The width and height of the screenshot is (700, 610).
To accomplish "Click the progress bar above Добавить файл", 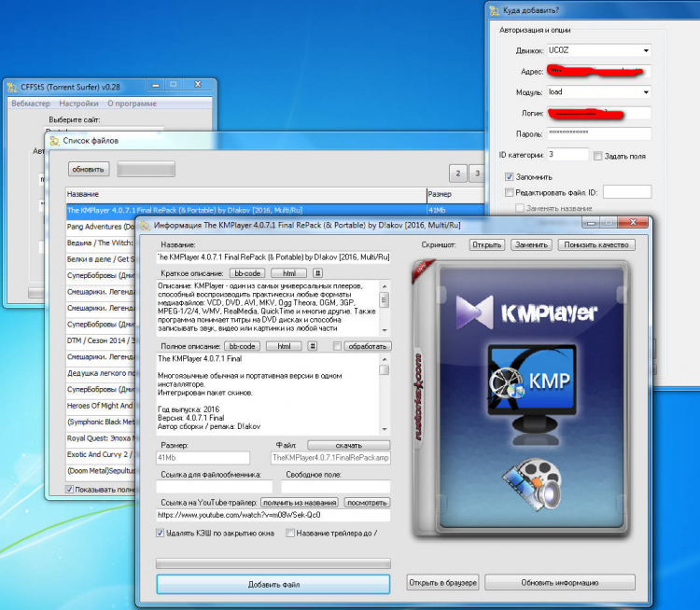I will tap(273, 563).
